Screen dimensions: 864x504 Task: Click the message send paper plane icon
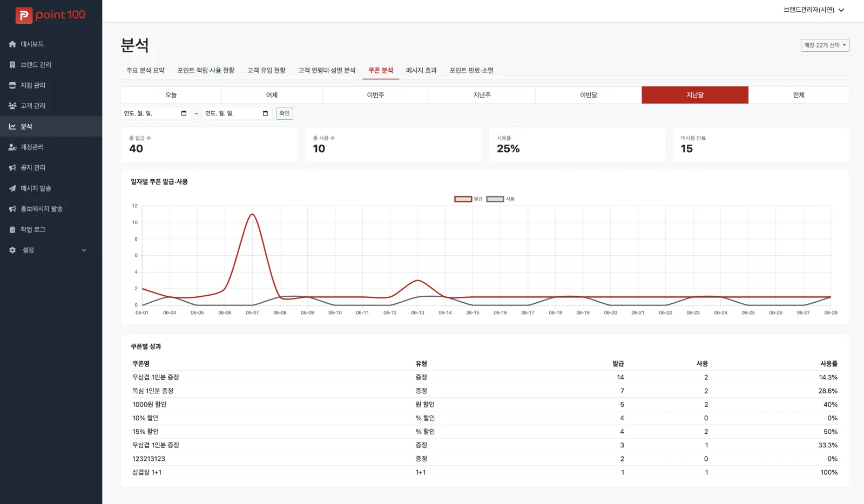click(12, 188)
